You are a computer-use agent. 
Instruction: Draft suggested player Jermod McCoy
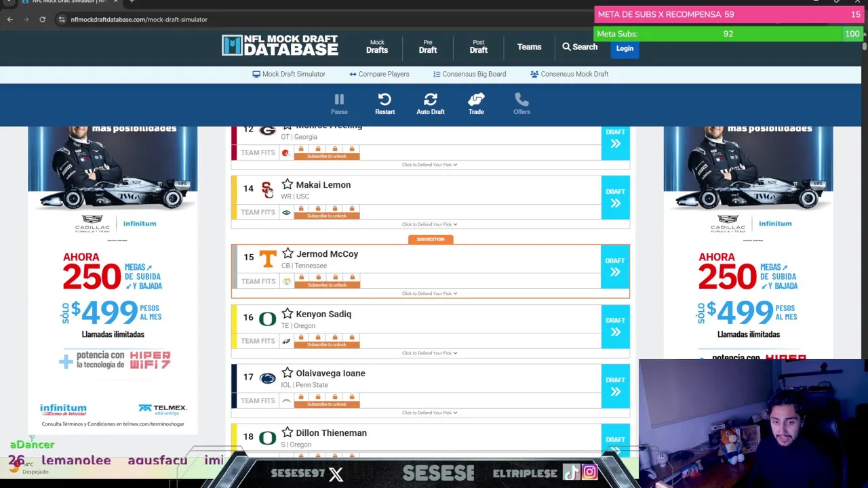pos(615,266)
